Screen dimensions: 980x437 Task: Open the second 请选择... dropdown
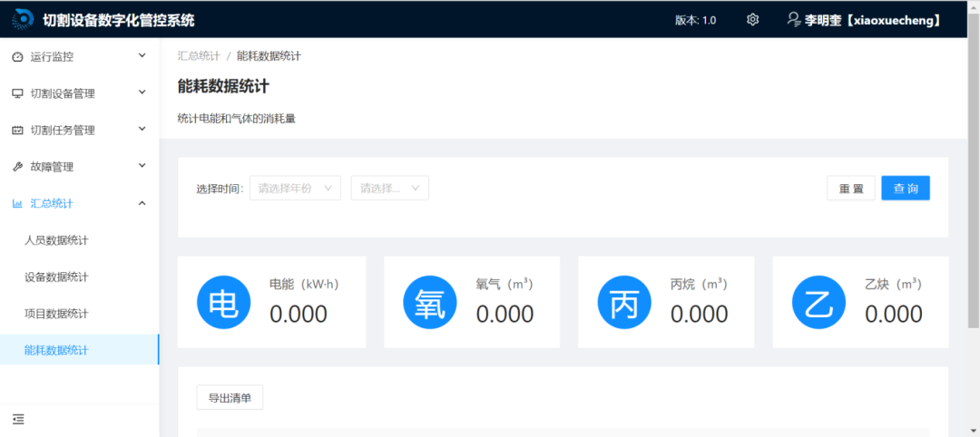tap(390, 188)
